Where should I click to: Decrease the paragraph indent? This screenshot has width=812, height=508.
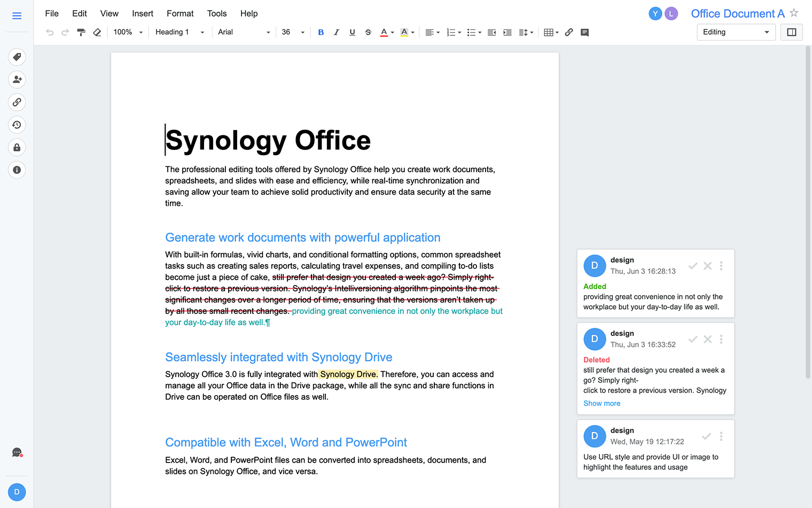(492, 33)
